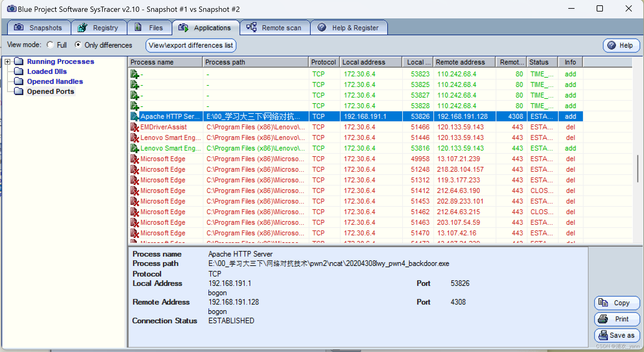Sort by Local address column header

[371, 62]
